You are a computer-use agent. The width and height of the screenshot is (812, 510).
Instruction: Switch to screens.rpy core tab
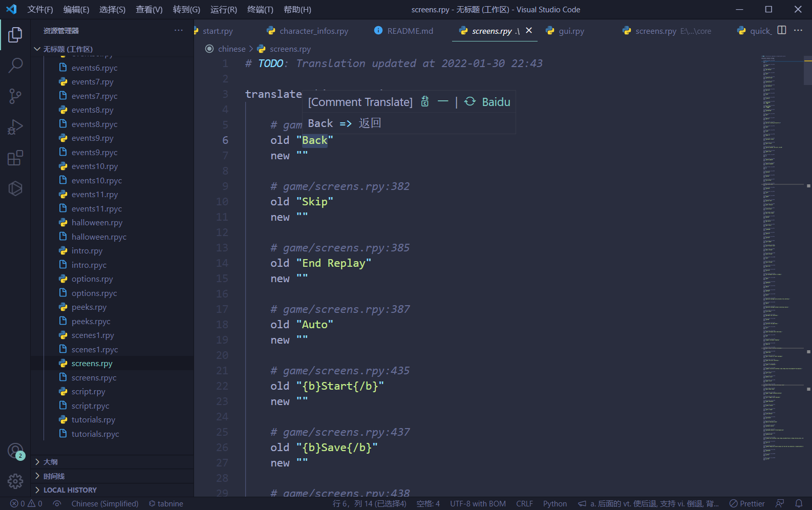(x=667, y=31)
